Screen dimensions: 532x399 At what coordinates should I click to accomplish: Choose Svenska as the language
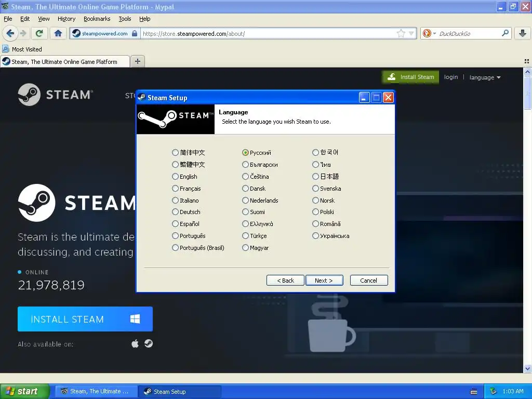click(326, 188)
